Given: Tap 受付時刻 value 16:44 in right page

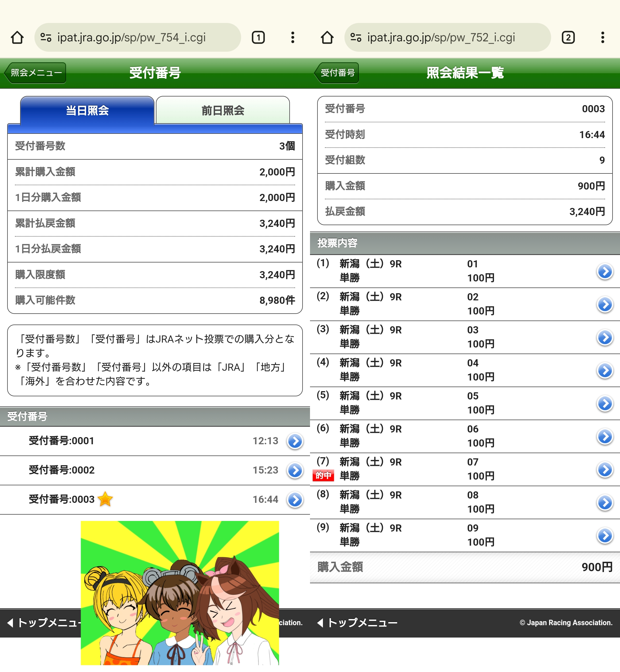Looking at the screenshot, I should (592, 135).
